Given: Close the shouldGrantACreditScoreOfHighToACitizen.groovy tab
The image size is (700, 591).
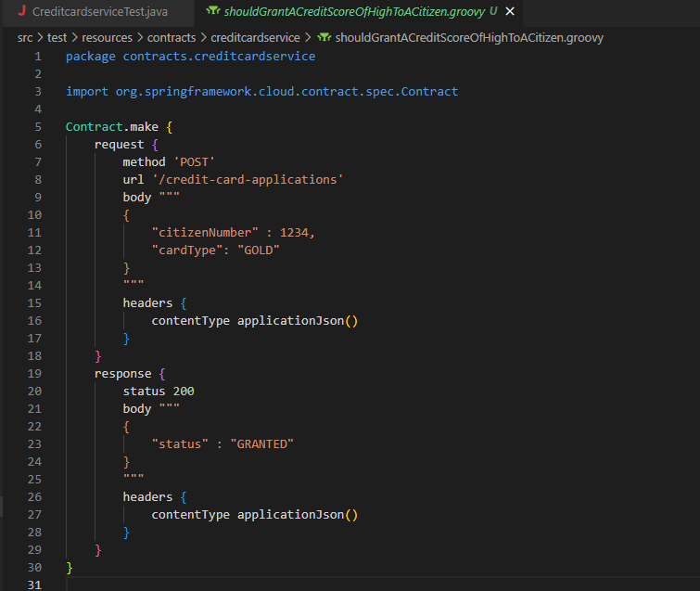Looking at the screenshot, I should [x=510, y=11].
